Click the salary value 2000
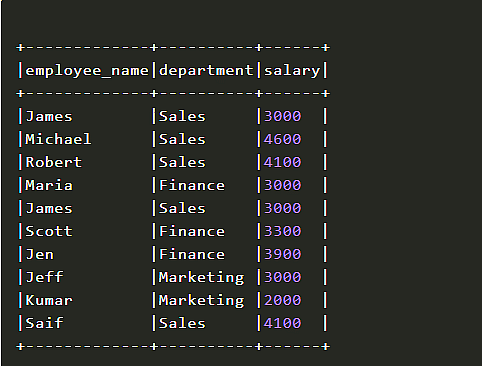The height and width of the screenshot is (366, 482). coord(283,300)
